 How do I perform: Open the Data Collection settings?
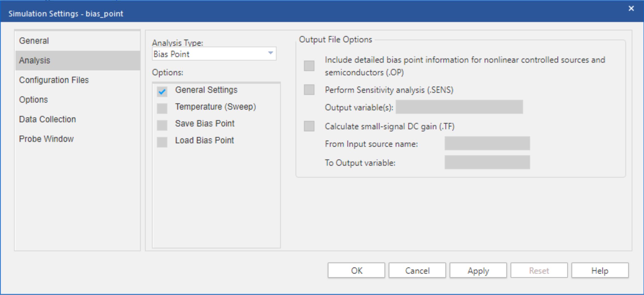coord(47,119)
